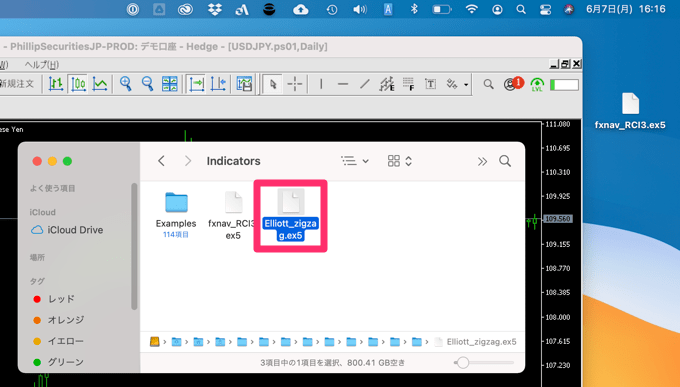Viewport: 680px width, 387px height.
Task: Select the グリーン tag
Action: click(58, 362)
